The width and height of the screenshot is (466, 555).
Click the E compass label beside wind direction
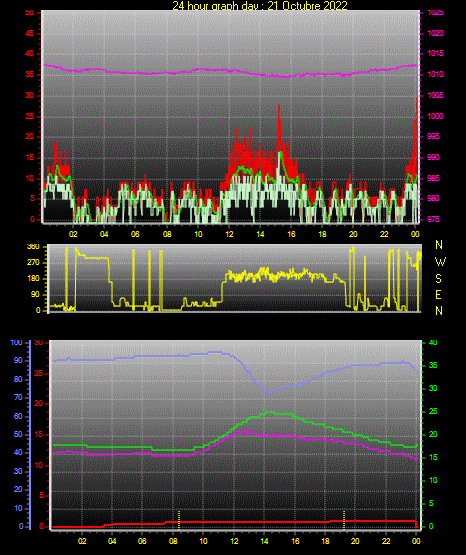point(438,295)
